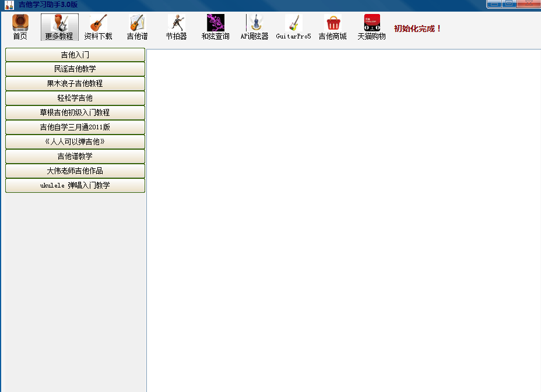Open 轻松学吉他 lessons

(75, 98)
